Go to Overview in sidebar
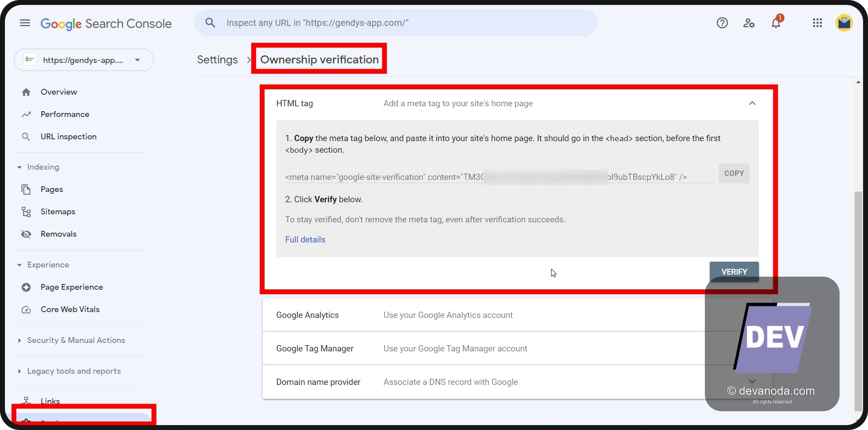The width and height of the screenshot is (868, 430). (59, 92)
